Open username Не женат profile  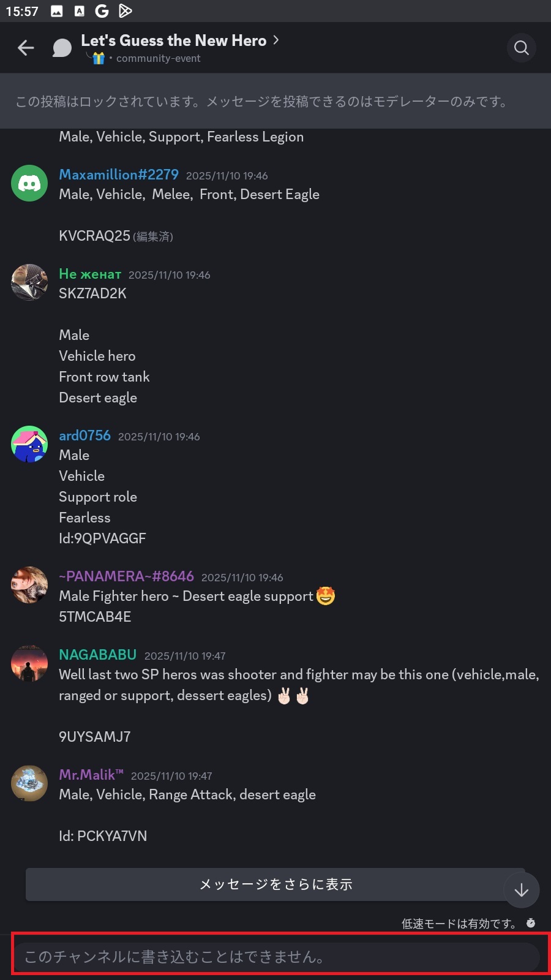(x=90, y=274)
